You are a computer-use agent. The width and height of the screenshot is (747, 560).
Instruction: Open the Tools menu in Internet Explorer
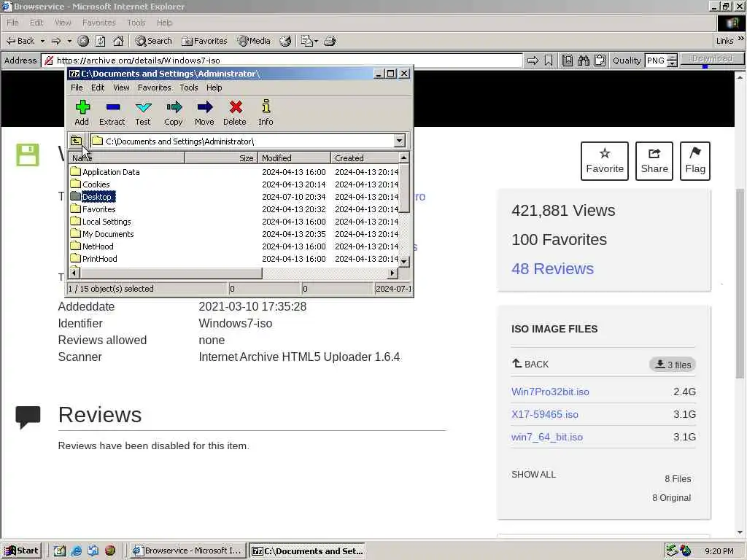pyautogui.click(x=136, y=23)
